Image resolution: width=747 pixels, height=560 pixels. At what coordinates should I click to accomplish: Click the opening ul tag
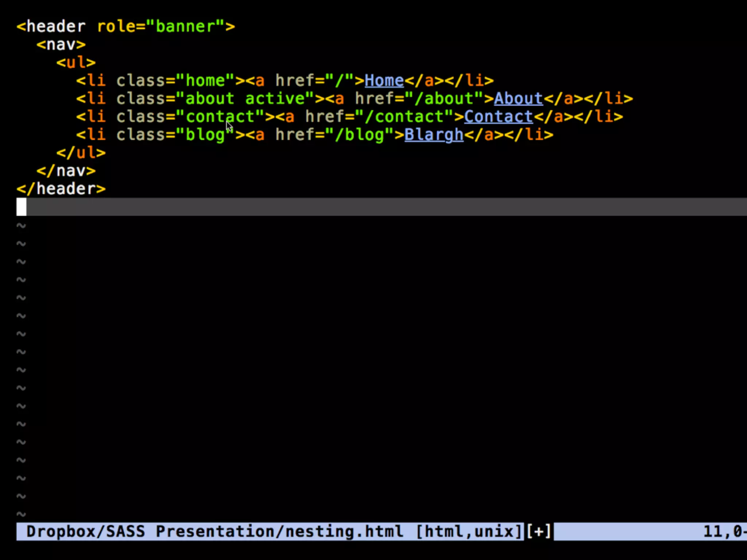(76, 63)
